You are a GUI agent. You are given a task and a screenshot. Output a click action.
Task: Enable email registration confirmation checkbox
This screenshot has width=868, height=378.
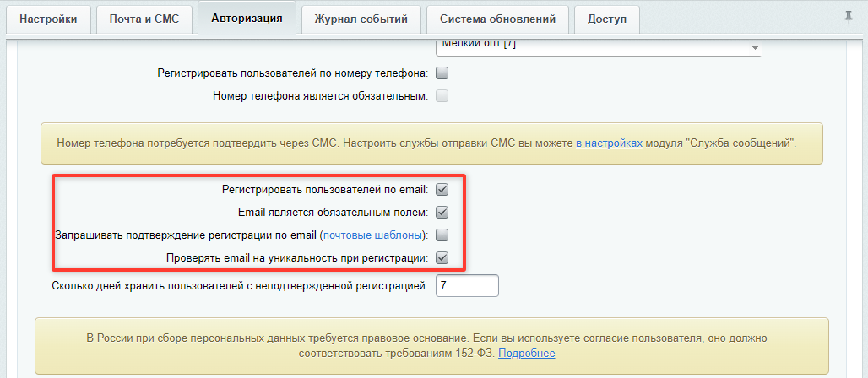click(442, 235)
